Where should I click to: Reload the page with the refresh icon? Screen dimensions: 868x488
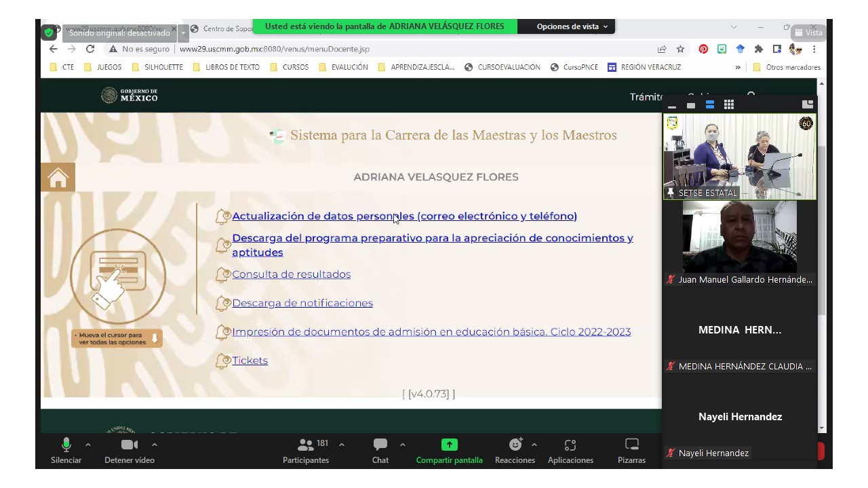[90, 49]
